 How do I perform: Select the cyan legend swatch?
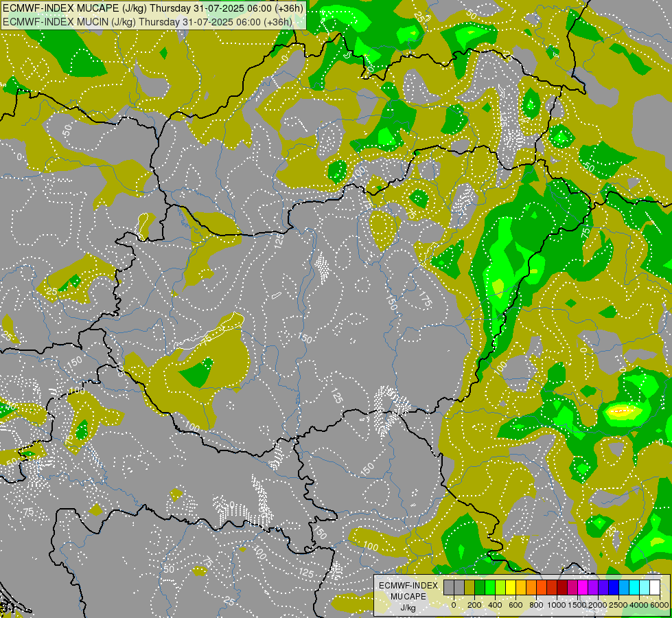pyautogui.click(x=635, y=587)
